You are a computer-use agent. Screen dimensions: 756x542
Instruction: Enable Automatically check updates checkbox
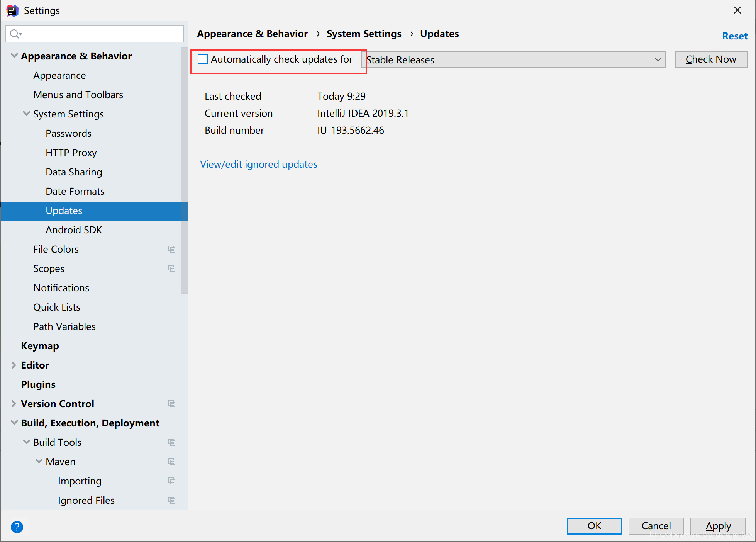click(x=203, y=59)
